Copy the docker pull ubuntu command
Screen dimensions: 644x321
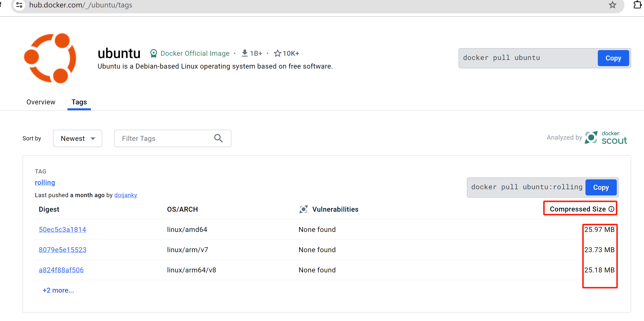[x=613, y=58]
